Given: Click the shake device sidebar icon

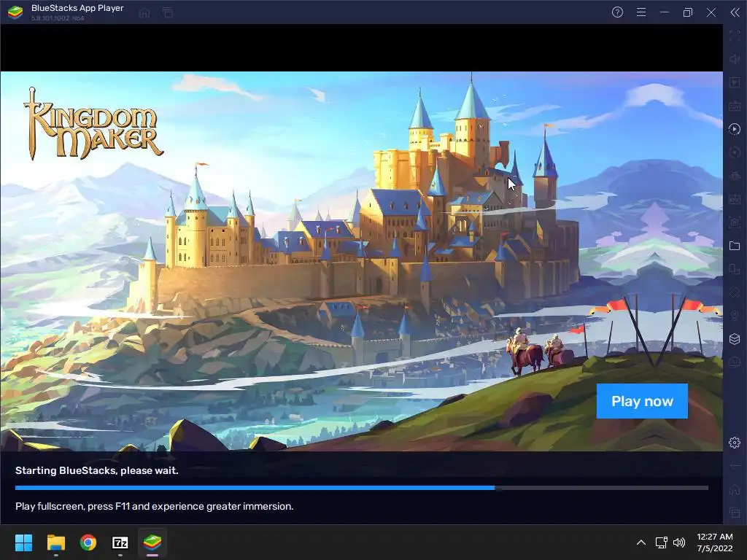Looking at the screenshot, I should pyautogui.click(x=735, y=292).
